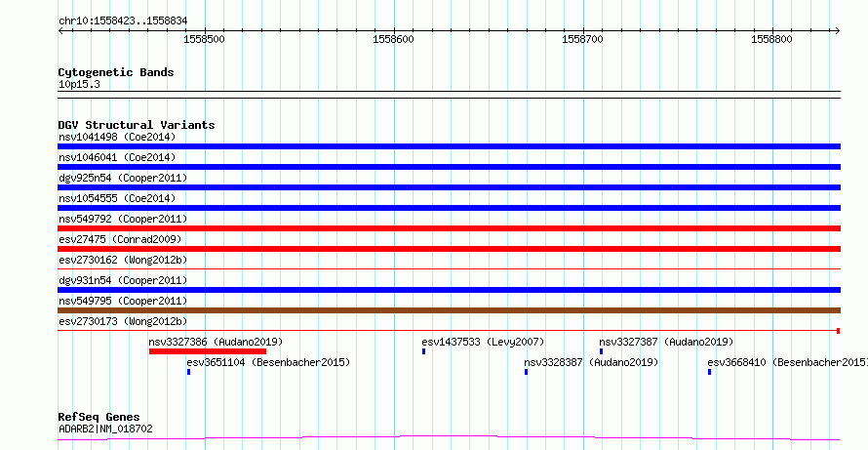Click the RefSeq Genes track title
868x450 pixels.
[x=99, y=417]
